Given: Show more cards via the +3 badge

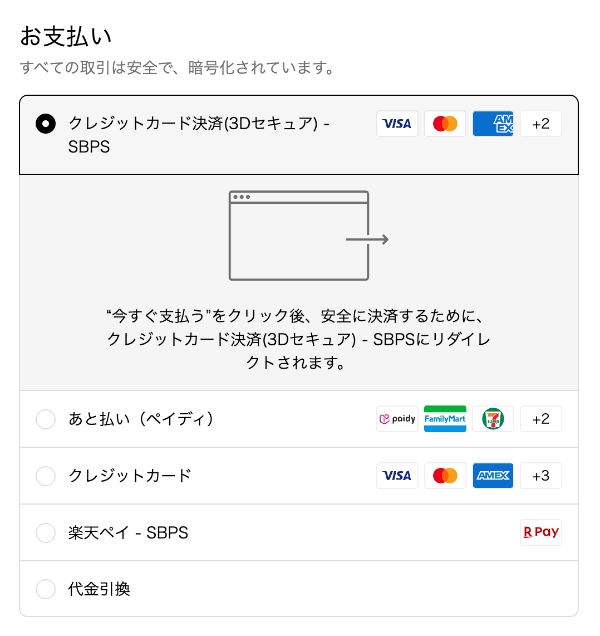Looking at the screenshot, I should click(541, 476).
